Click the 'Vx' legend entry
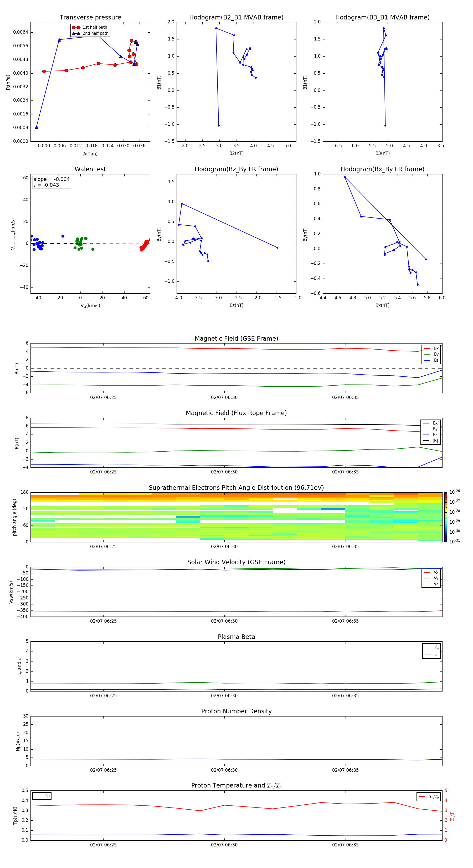Image resolution: width=473 pixels, height=868 pixels. coord(431,573)
